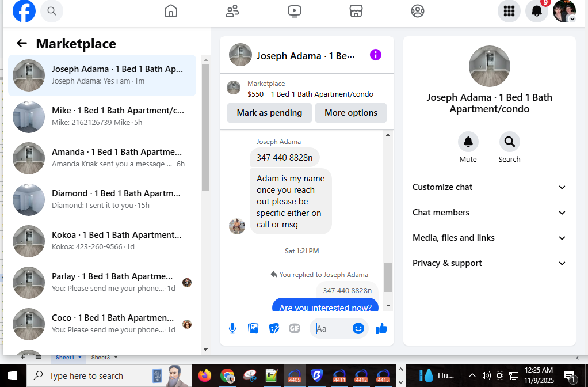Open Sheet3 tab dropdown arrow

pos(116,358)
